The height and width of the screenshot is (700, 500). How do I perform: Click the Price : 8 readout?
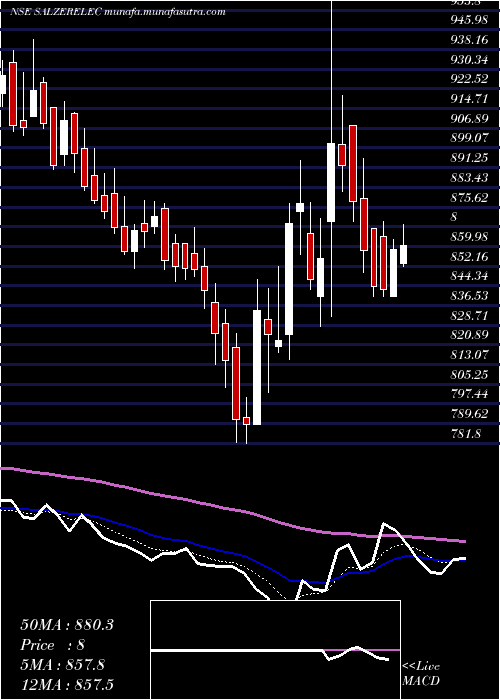pos(52,645)
